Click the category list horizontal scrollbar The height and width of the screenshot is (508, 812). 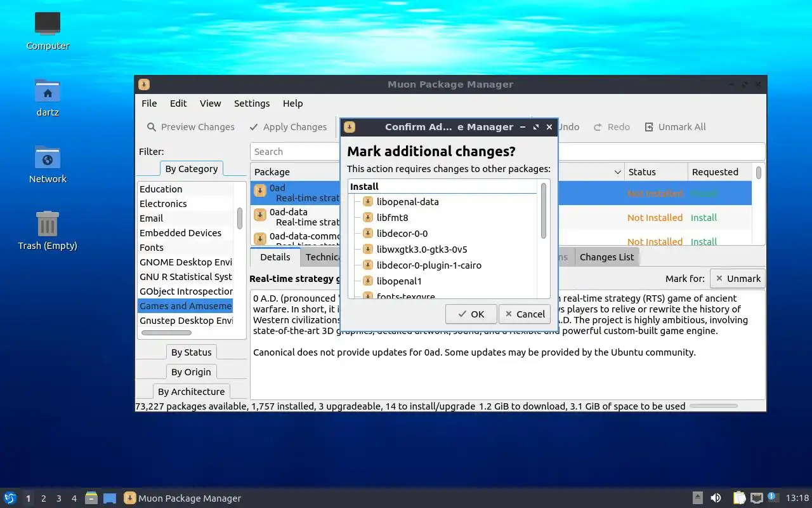point(166,333)
